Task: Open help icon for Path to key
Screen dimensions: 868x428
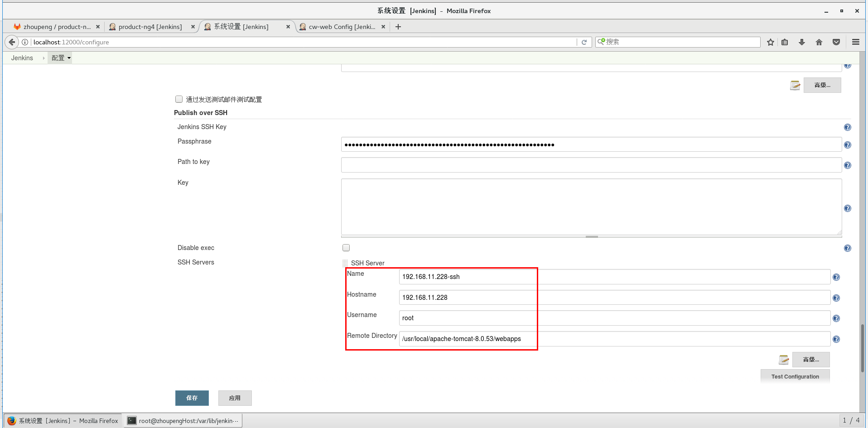Action: point(847,165)
